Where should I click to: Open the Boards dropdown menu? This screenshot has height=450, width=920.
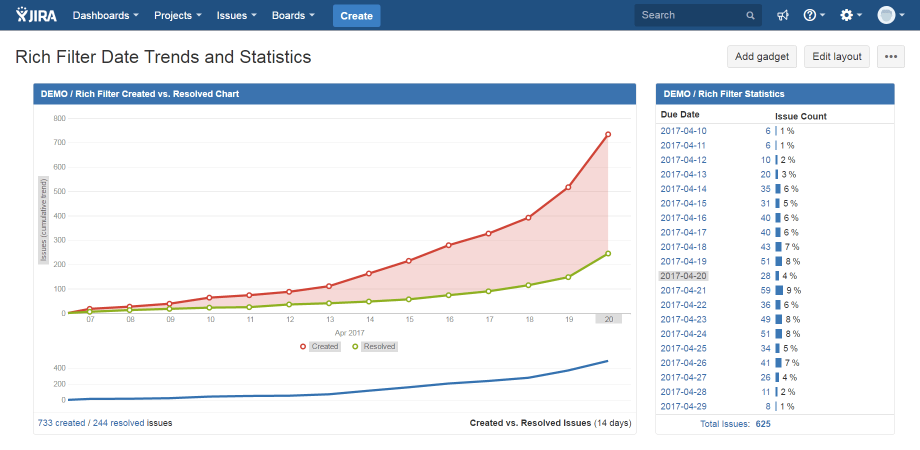(x=293, y=16)
